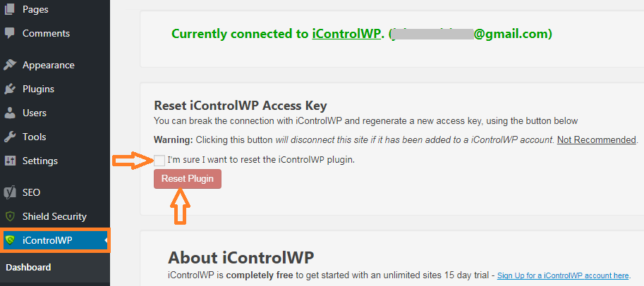
Task: Click the Settings sliders icon
Action: [9, 161]
